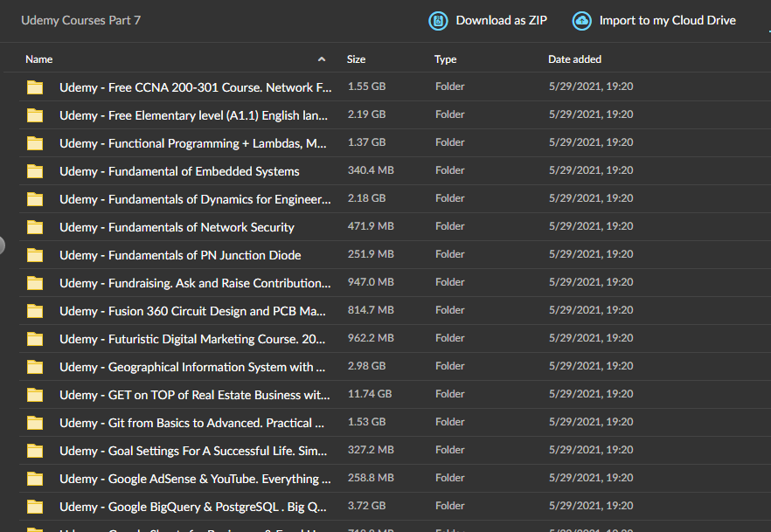This screenshot has width=771, height=532.
Task: Select Udemy - Goal Settings For A Successful Life
Action: click(193, 451)
